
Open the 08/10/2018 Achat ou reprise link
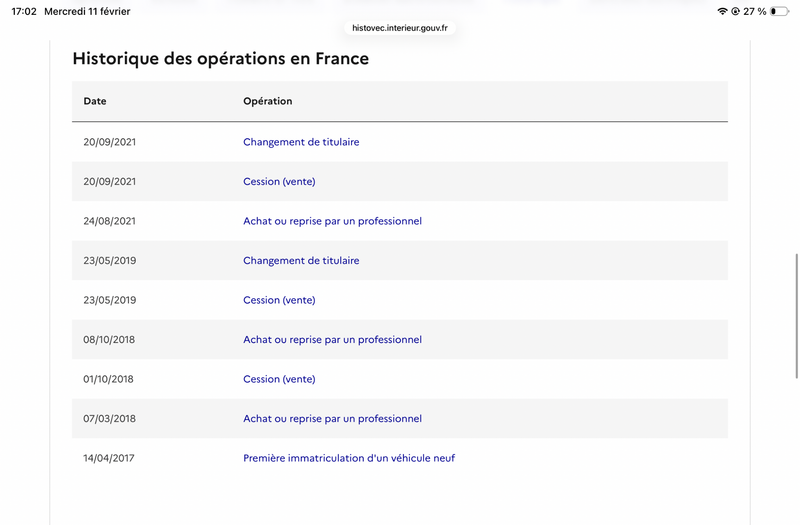click(x=332, y=340)
